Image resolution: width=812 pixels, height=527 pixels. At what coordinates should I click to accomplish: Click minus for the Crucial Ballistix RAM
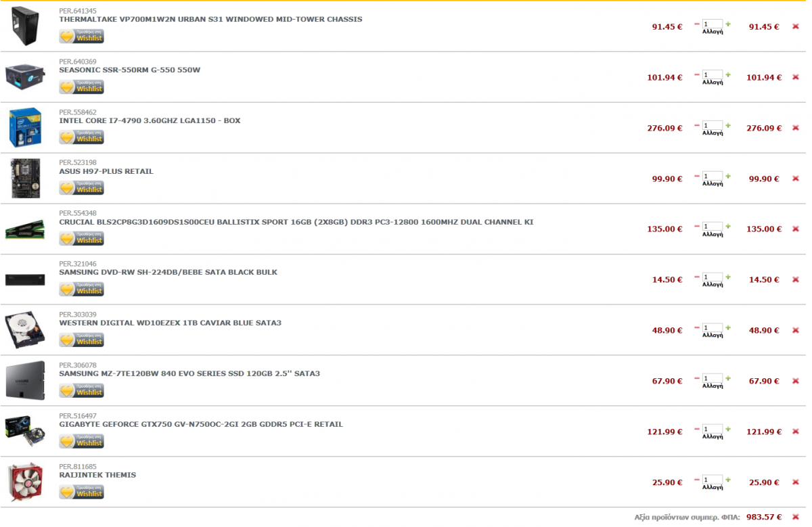pos(697,227)
